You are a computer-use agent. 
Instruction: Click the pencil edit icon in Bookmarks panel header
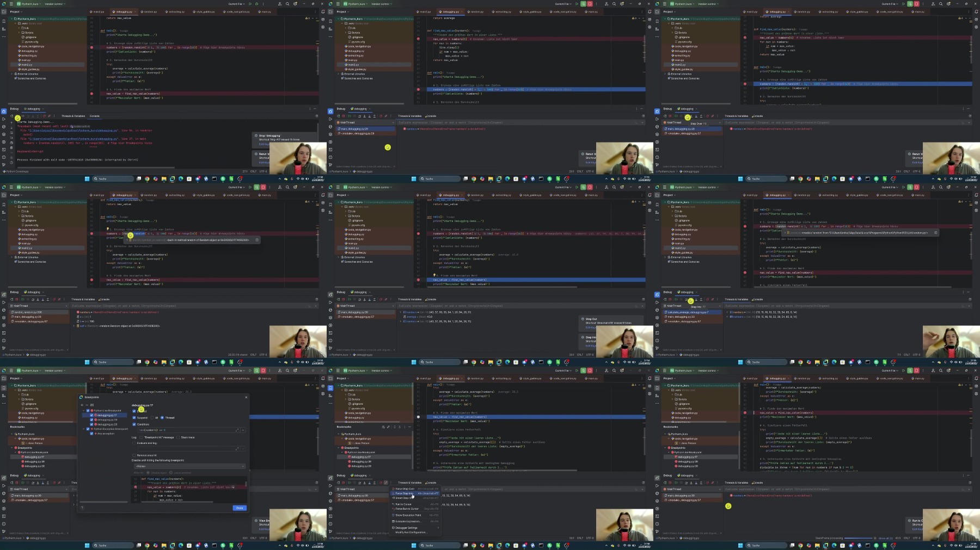[388, 427]
